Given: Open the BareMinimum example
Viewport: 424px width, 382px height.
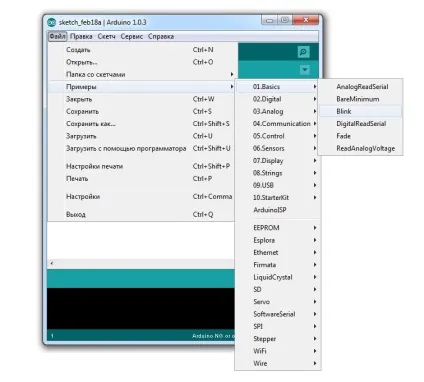Looking at the screenshot, I should 360,99.
